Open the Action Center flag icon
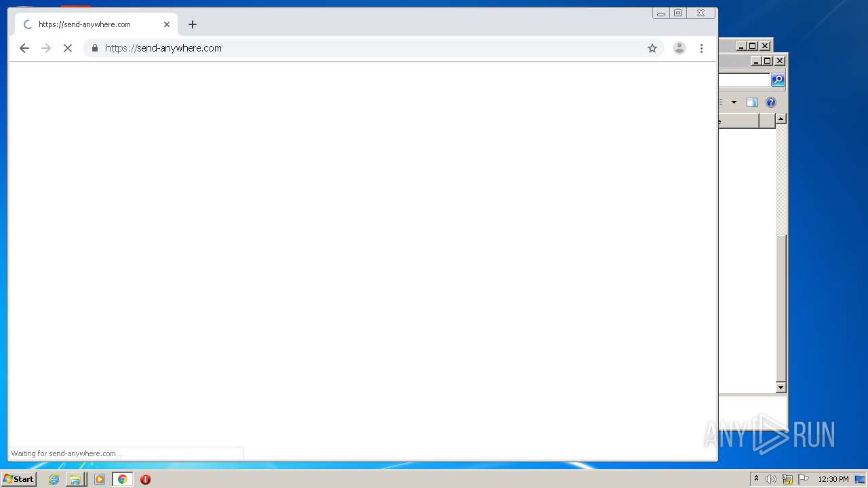 tap(804, 479)
